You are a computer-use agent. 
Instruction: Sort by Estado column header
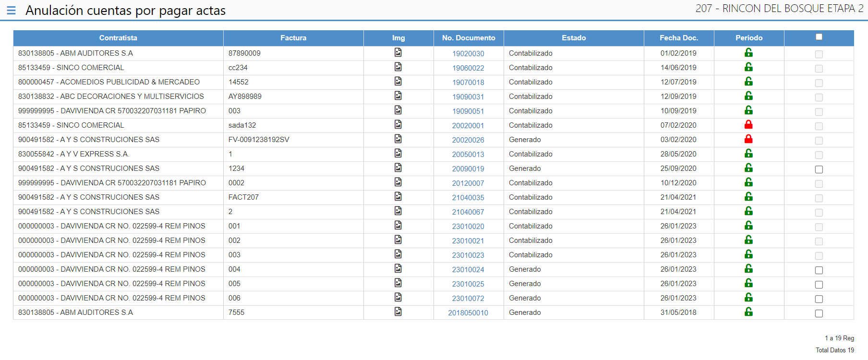pos(574,38)
